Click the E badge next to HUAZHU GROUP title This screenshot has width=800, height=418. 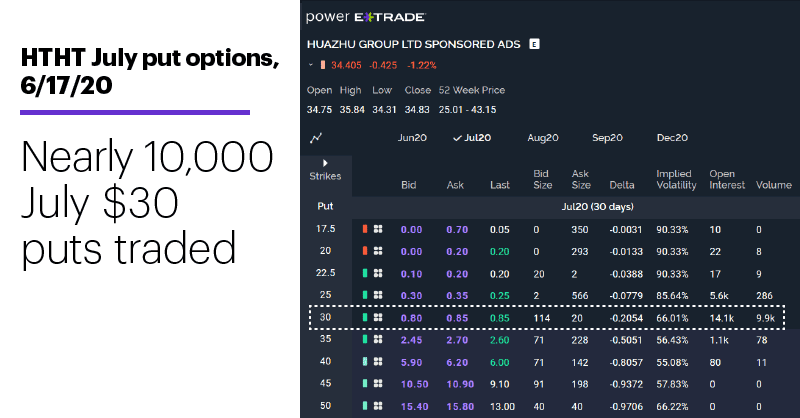[x=534, y=44]
